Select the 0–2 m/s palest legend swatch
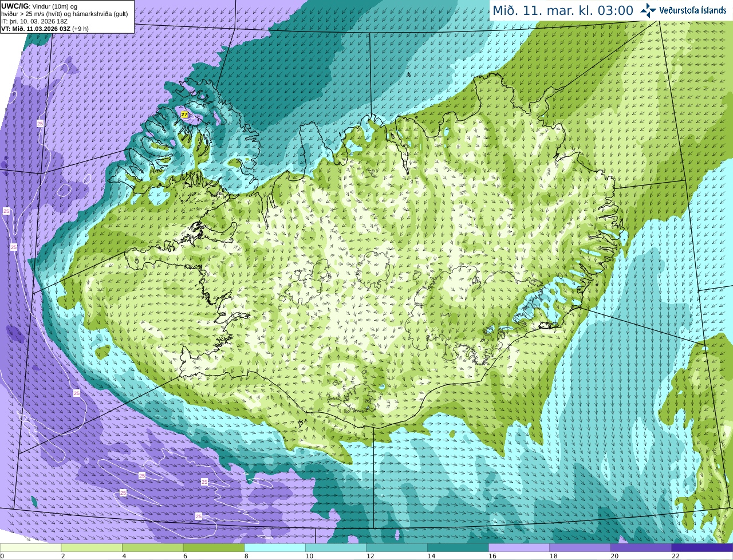The width and height of the screenshot is (733, 560). click(x=30, y=547)
